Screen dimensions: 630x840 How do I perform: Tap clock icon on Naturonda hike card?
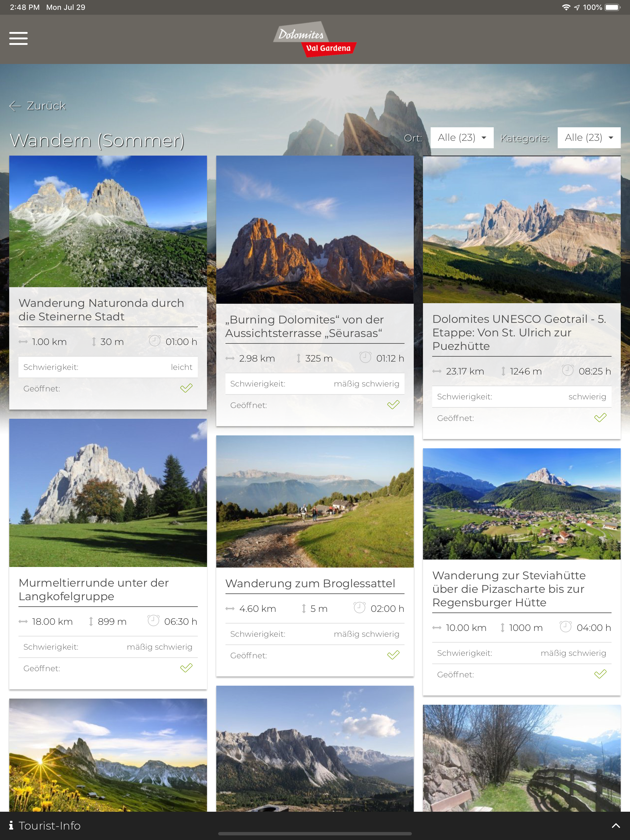click(154, 341)
